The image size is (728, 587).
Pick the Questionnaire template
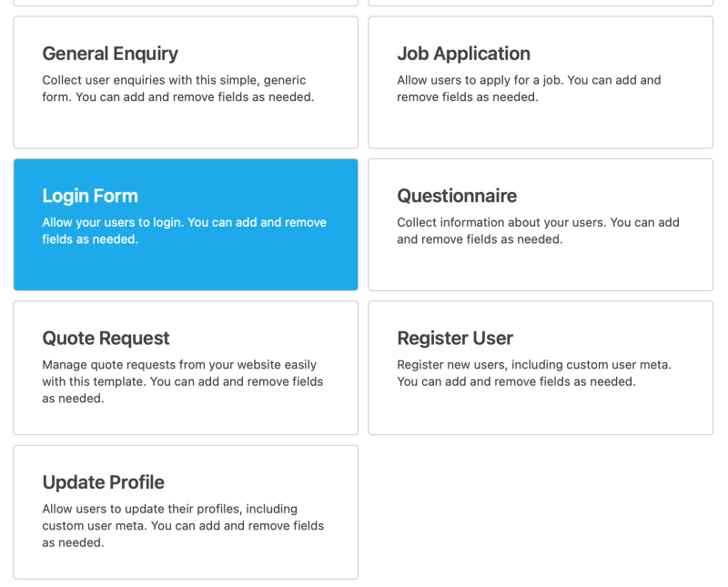point(541,225)
